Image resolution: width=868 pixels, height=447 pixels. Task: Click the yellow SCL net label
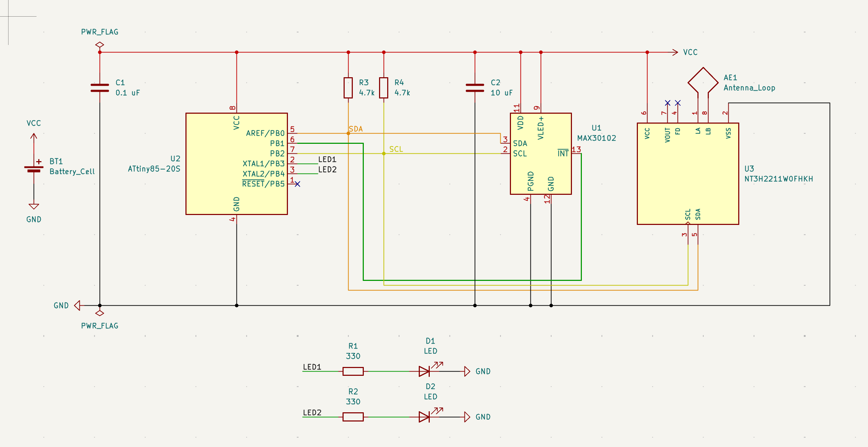click(396, 149)
